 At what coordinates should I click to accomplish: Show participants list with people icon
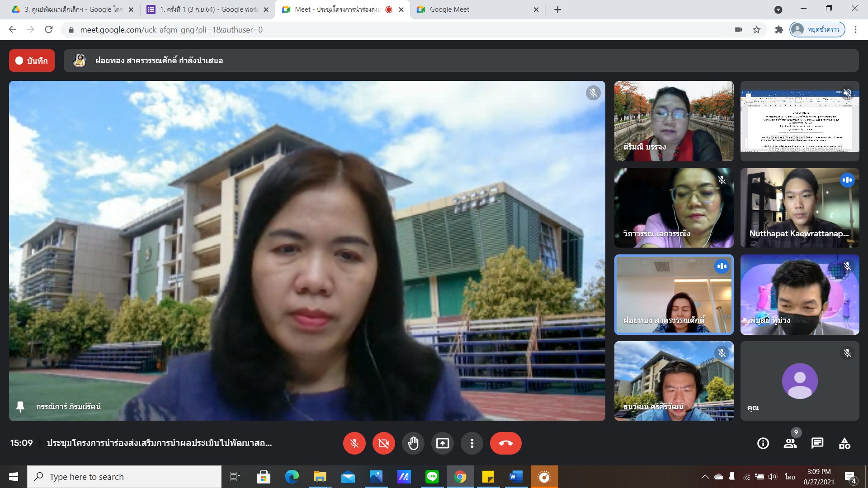click(x=790, y=443)
